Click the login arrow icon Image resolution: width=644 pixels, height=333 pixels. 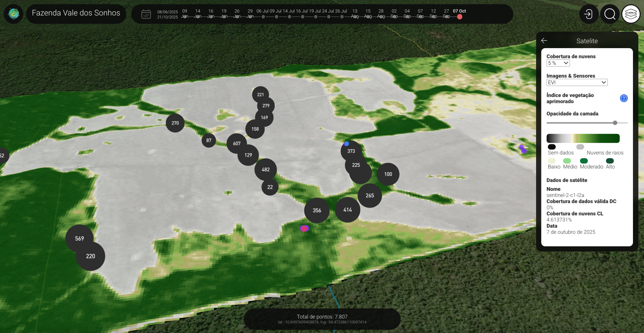pyautogui.click(x=588, y=14)
